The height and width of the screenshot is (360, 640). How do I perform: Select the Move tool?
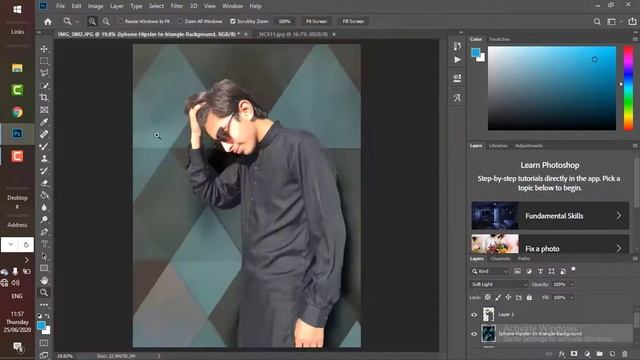44,49
